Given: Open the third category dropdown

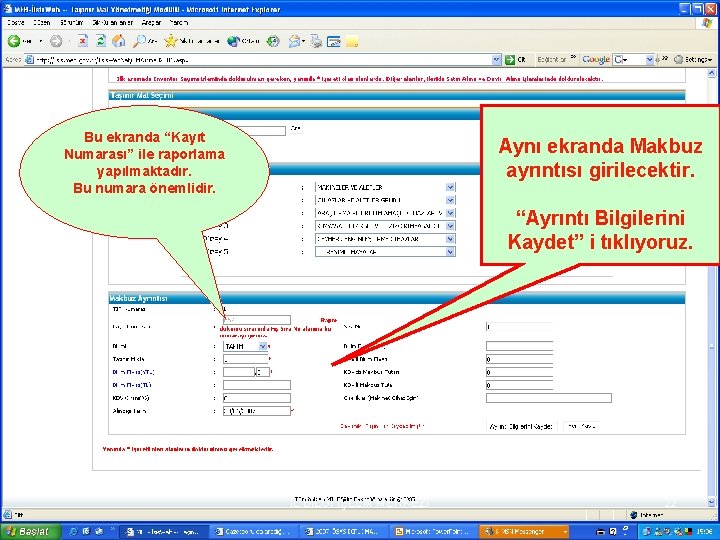Looking at the screenshot, I should (450, 213).
